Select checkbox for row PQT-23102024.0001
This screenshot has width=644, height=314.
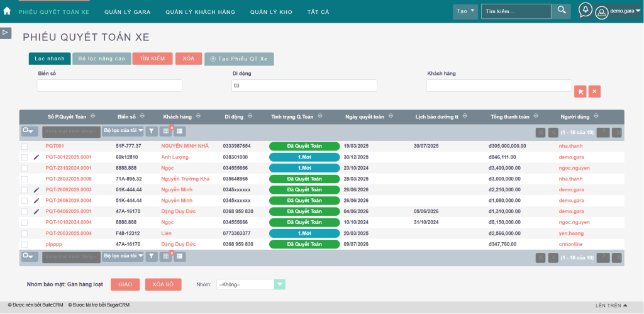point(25,168)
